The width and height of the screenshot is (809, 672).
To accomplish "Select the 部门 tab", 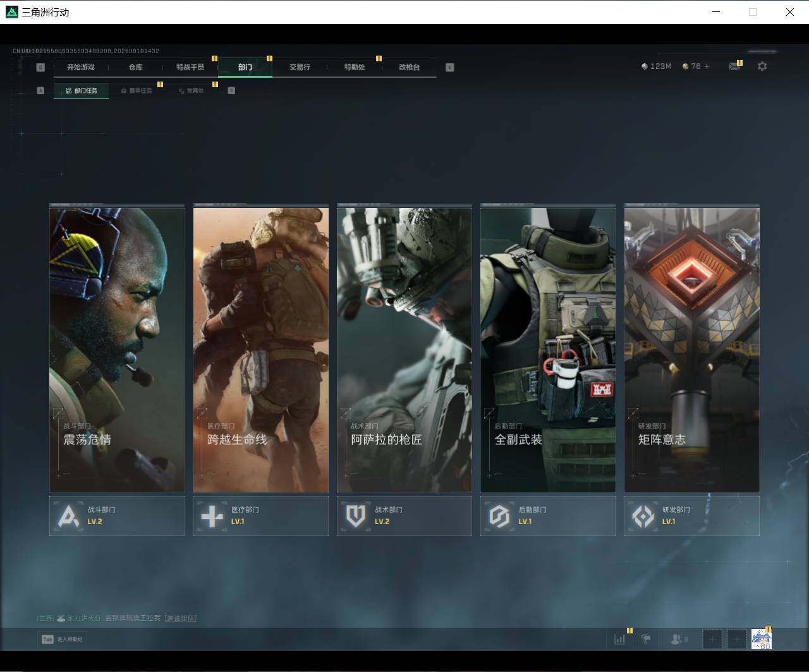I will 245,67.
